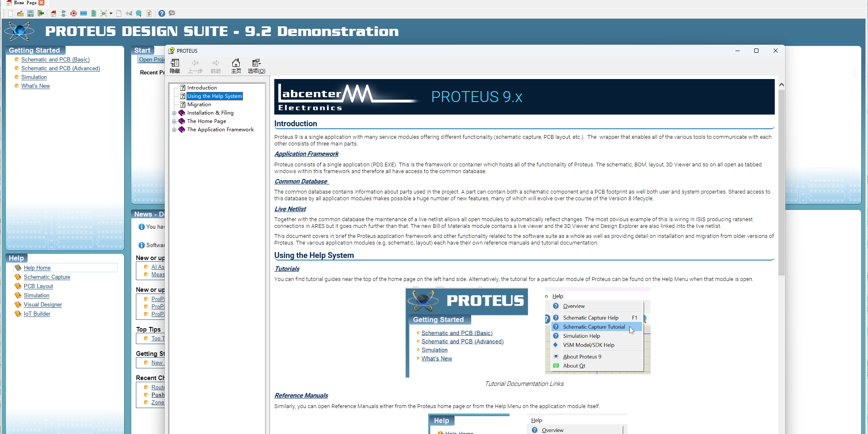
Task: Click the PROTEUS help window title icon
Action: 171,51
